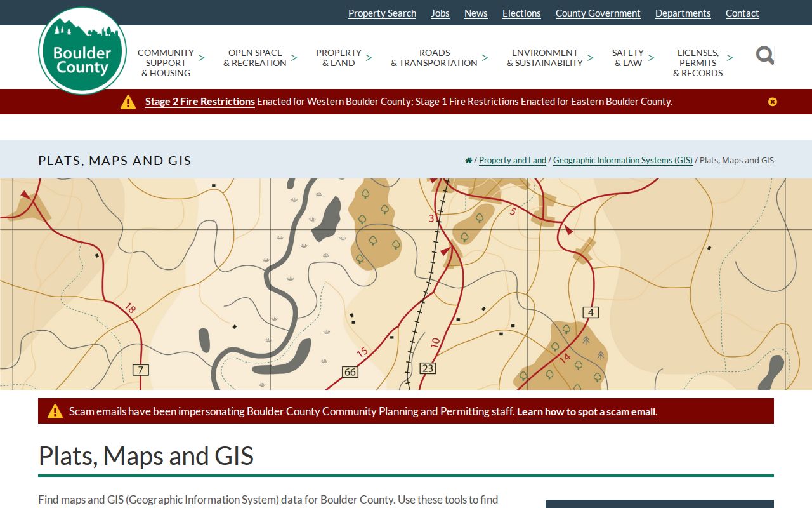Viewport: 812px width, 508px height.
Task: Click the PLATS, MAPS AND GIS breadcrumb title
Action: (115, 161)
